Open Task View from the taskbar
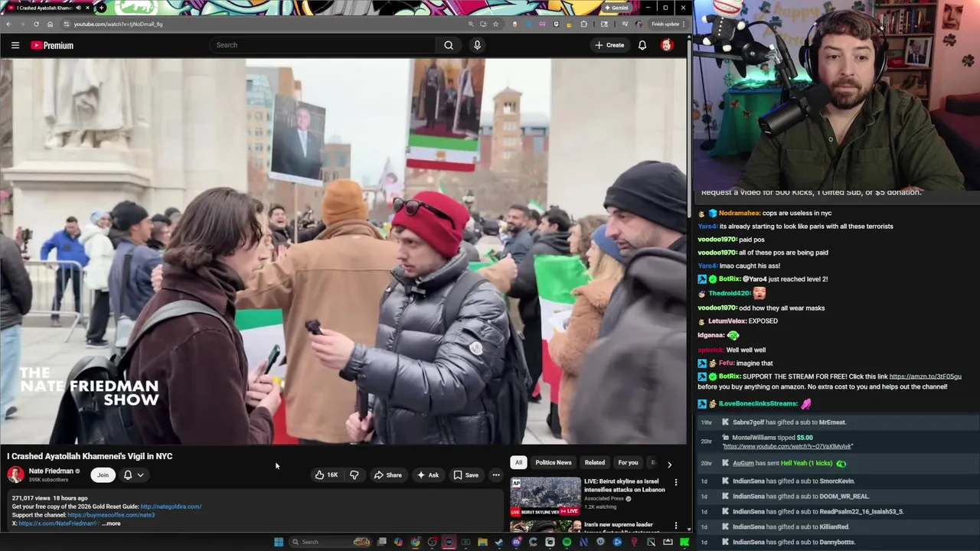This screenshot has height=551, width=980. tap(381, 542)
